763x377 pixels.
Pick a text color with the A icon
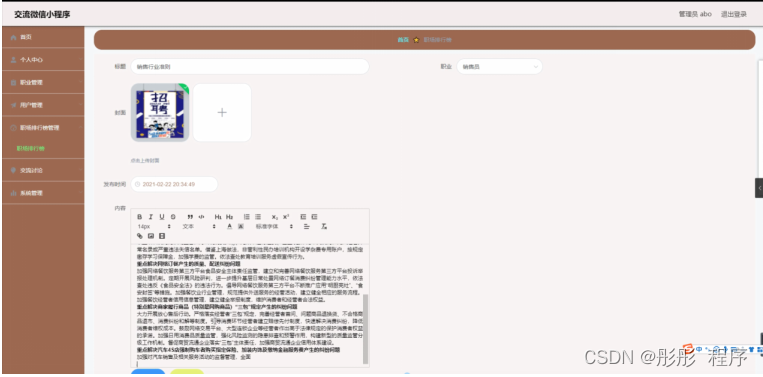(230, 227)
